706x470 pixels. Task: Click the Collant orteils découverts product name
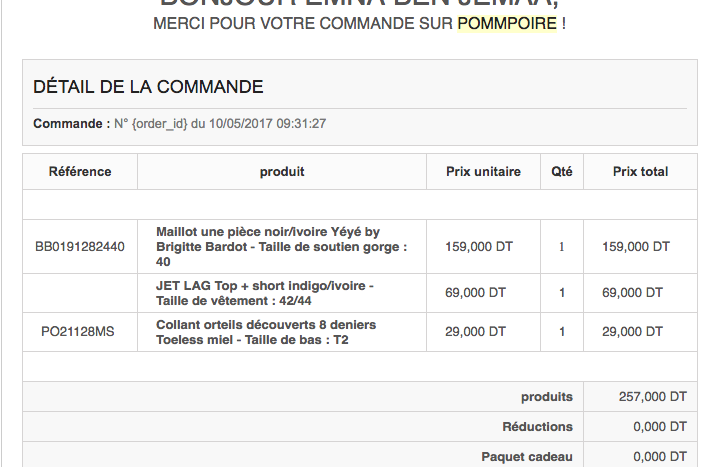(x=266, y=332)
